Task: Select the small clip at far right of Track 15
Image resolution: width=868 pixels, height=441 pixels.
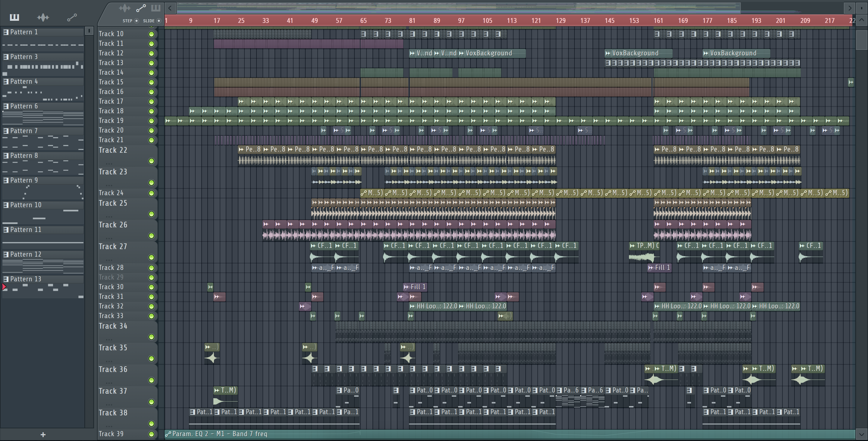Action: 851,82
